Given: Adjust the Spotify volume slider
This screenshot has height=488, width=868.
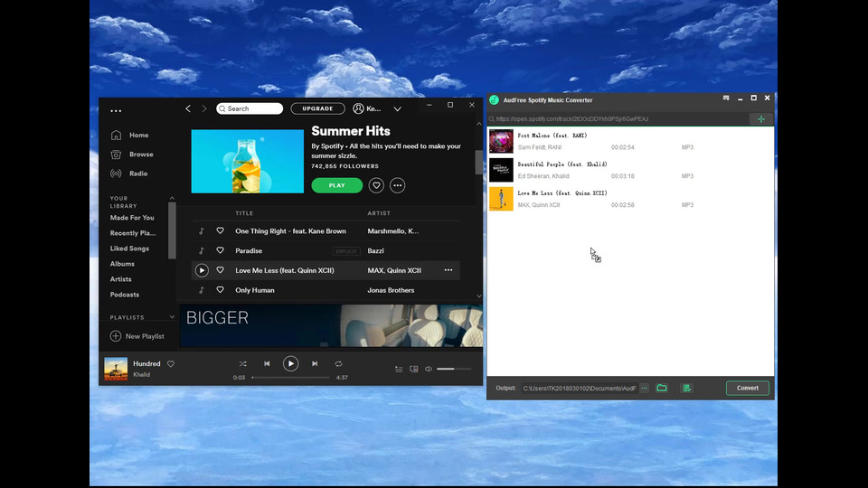Looking at the screenshot, I should (454, 369).
